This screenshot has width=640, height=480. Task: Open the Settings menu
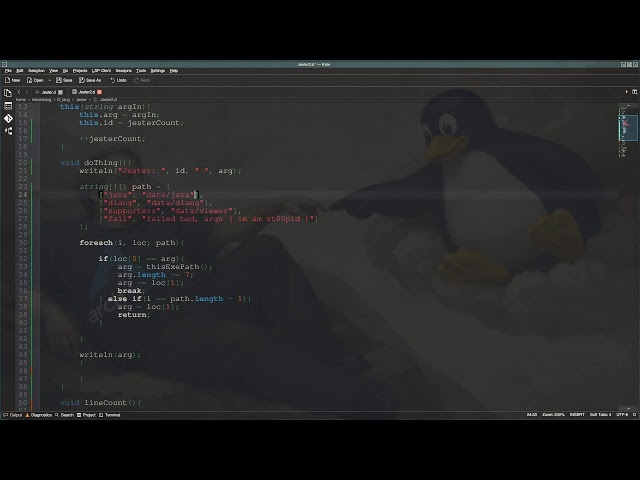tap(158, 71)
